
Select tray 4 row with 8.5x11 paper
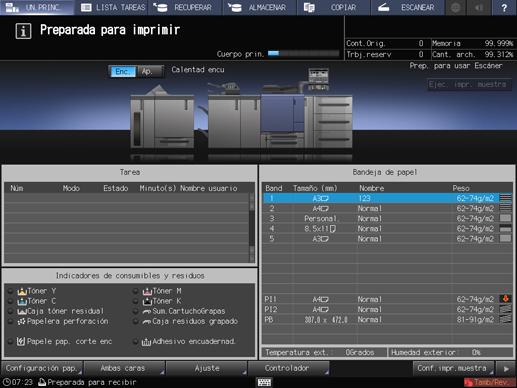pyautogui.click(x=388, y=229)
